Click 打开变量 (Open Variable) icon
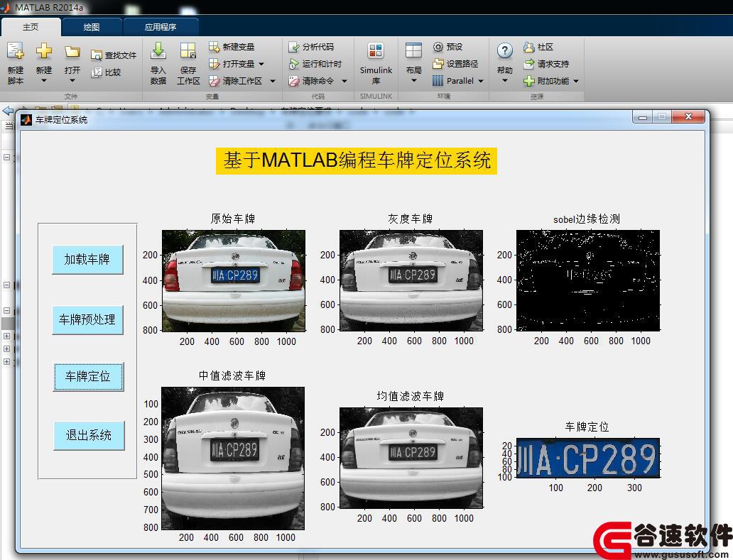Viewport: 733px width, 560px height. click(x=214, y=63)
